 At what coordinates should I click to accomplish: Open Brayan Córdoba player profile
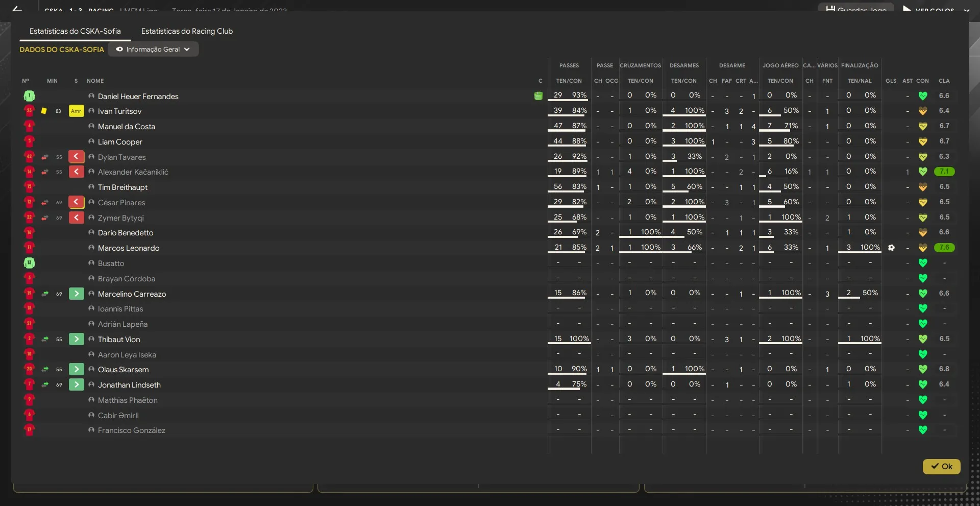(127, 278)
